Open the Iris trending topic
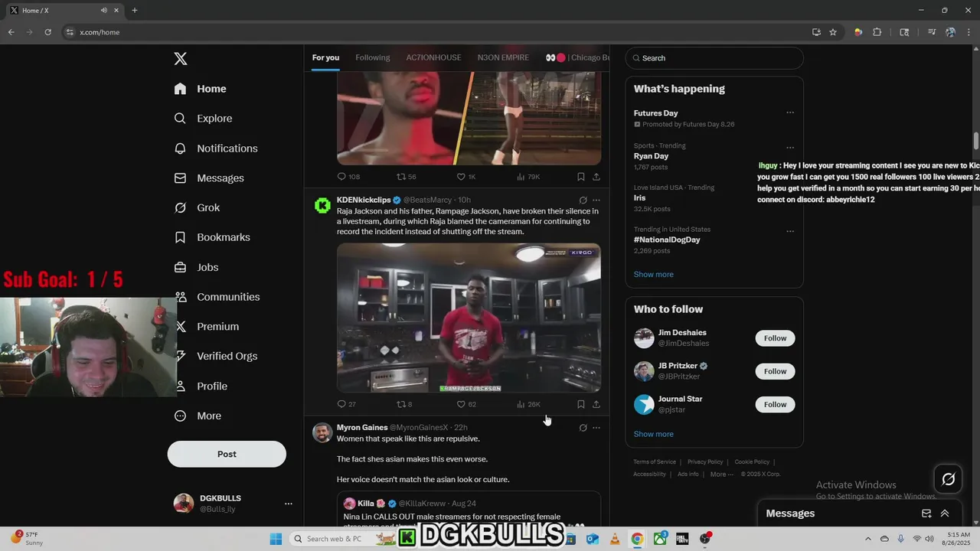Viewport: 980px width, 551px height. point(639,197)
